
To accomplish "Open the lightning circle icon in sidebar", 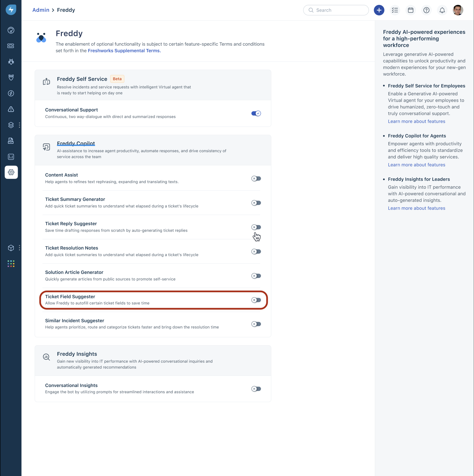I will [11, 93].
